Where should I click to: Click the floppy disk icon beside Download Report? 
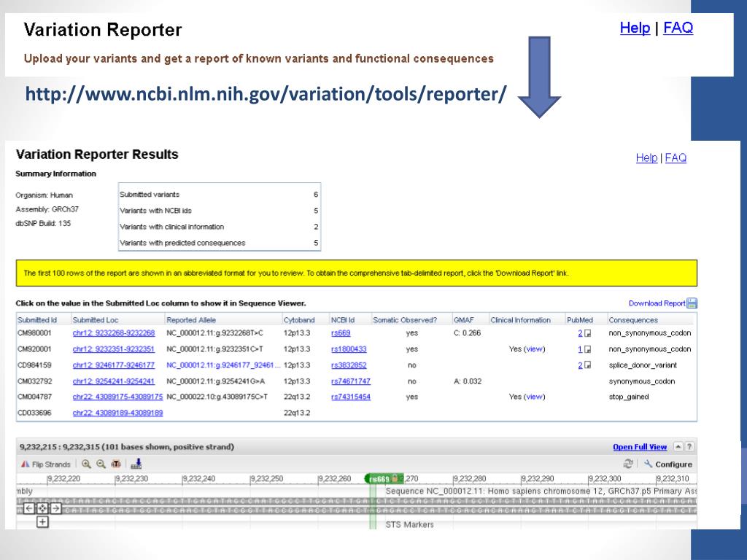pyautogui.click(x=692, y=303)
